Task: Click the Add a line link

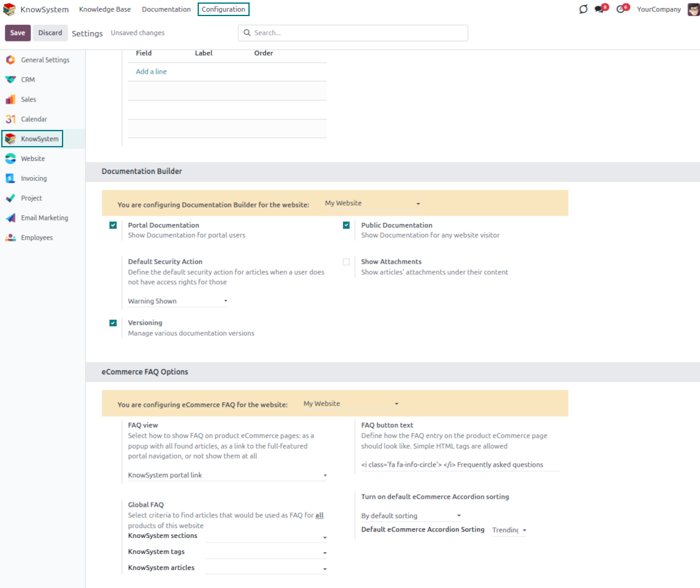Action: [151, 72]
